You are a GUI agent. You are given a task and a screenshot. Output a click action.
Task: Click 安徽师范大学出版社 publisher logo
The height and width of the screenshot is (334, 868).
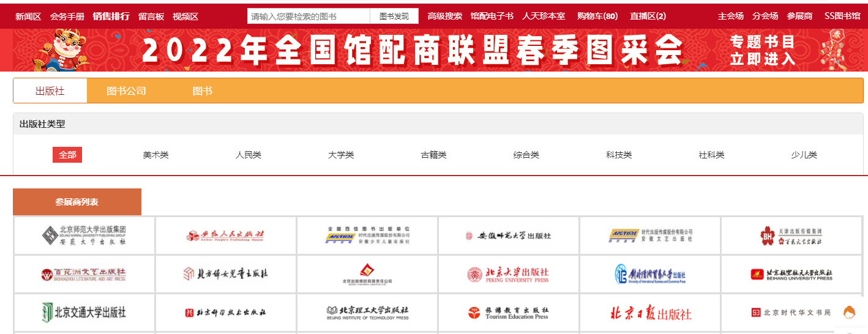[x=508, y=236]
